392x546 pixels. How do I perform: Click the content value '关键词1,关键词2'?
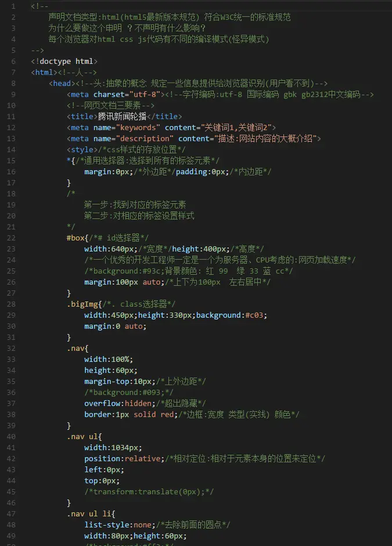(236, 127)
